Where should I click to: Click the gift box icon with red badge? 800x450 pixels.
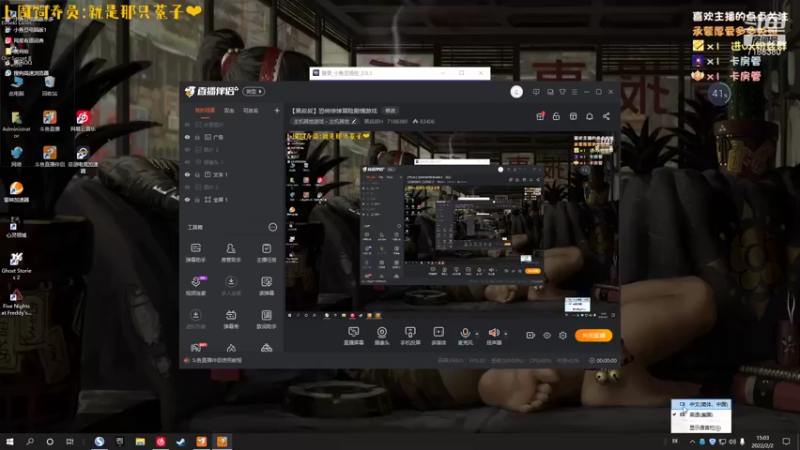point(540,116)
